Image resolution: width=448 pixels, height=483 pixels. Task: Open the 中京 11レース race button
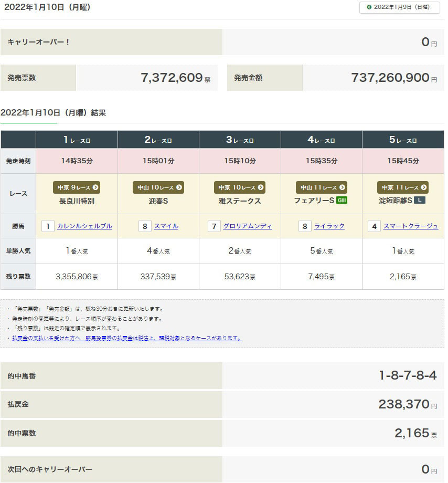(402, 187)
